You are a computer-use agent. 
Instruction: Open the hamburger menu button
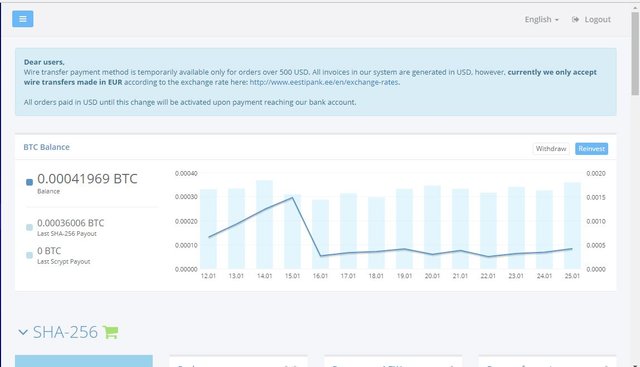pos(22,19)
